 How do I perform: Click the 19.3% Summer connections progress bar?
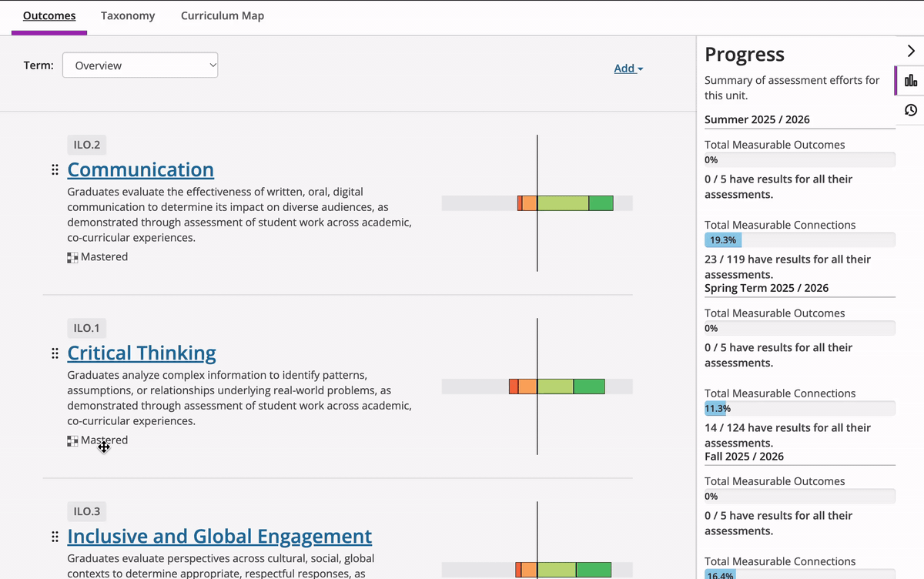click(800, 240)
